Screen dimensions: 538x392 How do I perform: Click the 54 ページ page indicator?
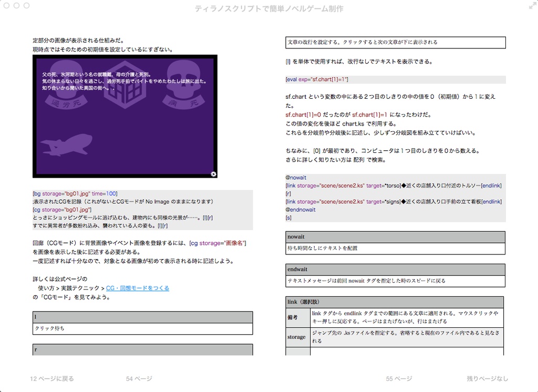[x=139, y=379]
